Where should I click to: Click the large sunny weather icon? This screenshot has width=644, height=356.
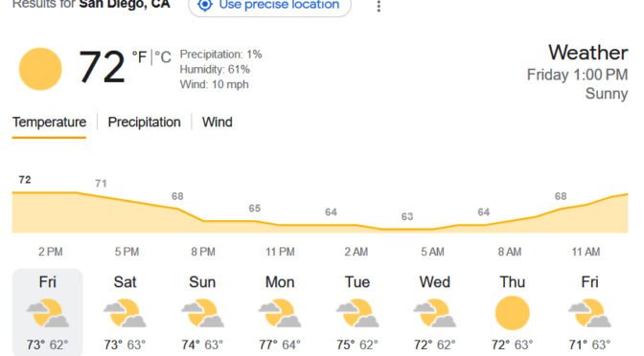[x=40, y=69]
